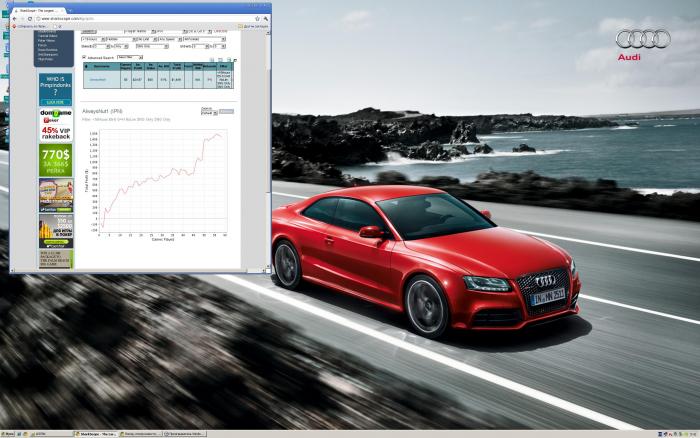Click the Filter column header in table
The width and height of the screenshot is (700, 438).
click(x=224, y=66)
